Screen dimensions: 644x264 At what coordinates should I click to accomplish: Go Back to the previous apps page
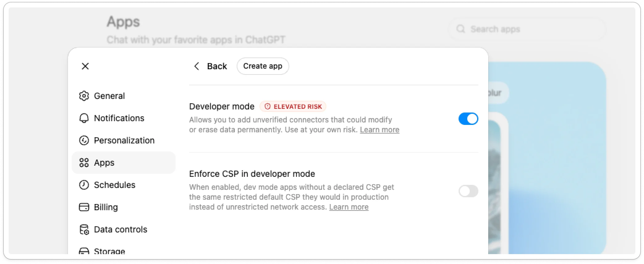210,66
